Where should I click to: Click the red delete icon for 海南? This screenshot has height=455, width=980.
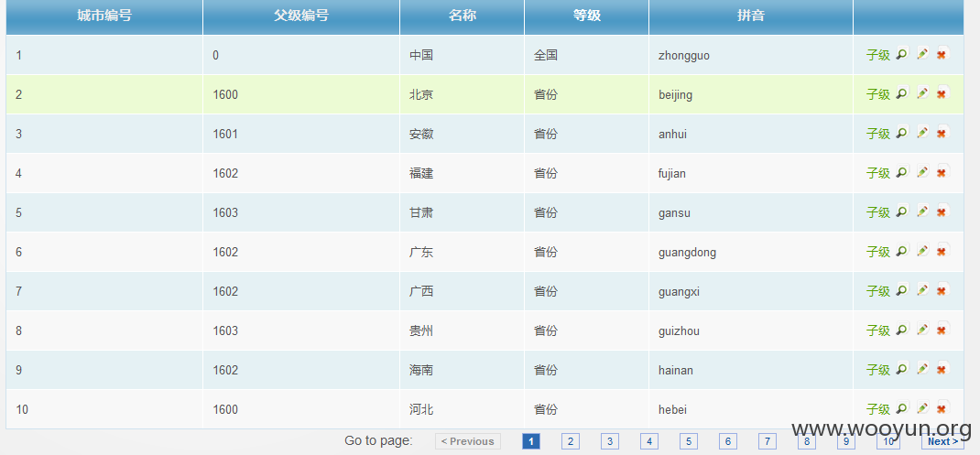(942, 369)
